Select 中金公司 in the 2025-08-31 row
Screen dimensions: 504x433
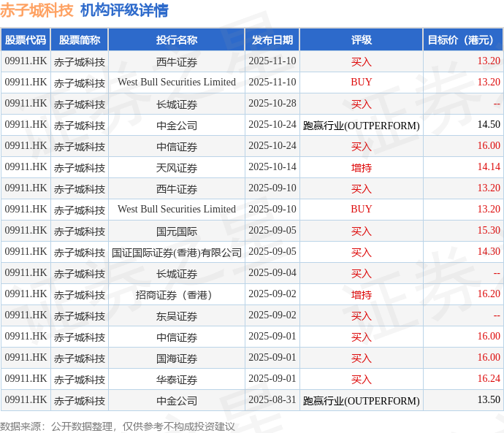click(x=177, y=401)
